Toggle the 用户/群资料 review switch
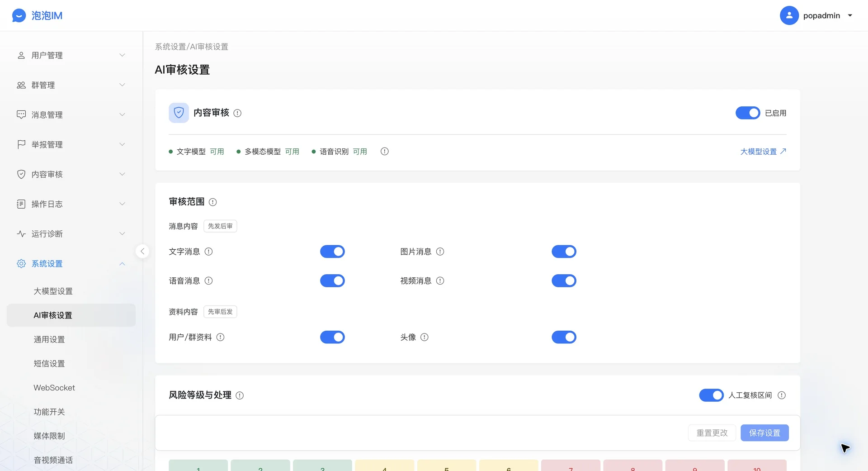The image size is (868, 471). coord(332,337)
